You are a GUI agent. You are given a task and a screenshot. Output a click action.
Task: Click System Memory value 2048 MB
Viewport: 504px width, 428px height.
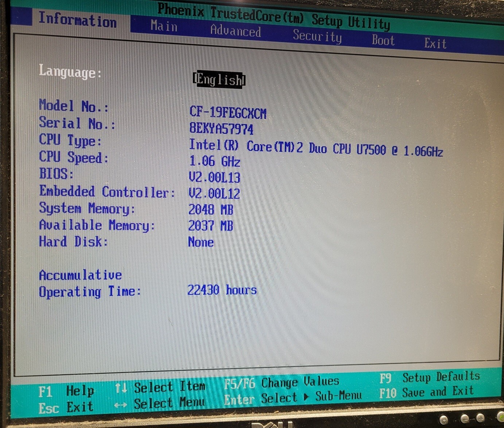tap(210, 209)
